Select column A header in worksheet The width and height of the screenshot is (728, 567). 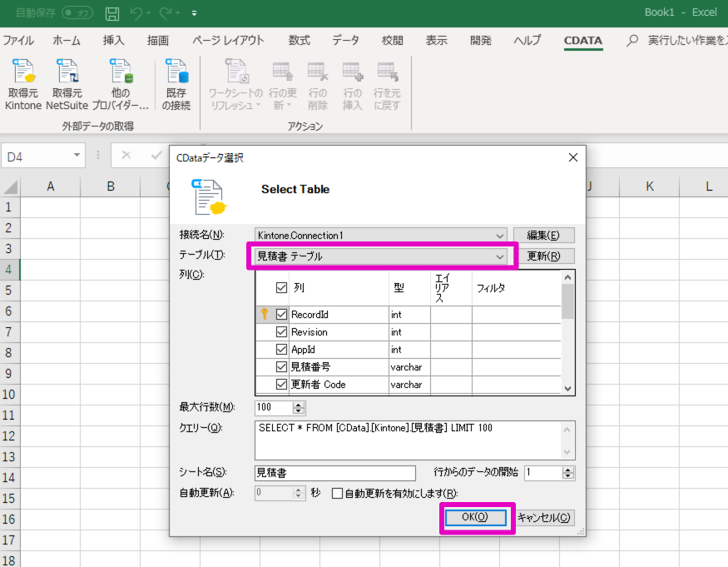[x=50, y=187]
